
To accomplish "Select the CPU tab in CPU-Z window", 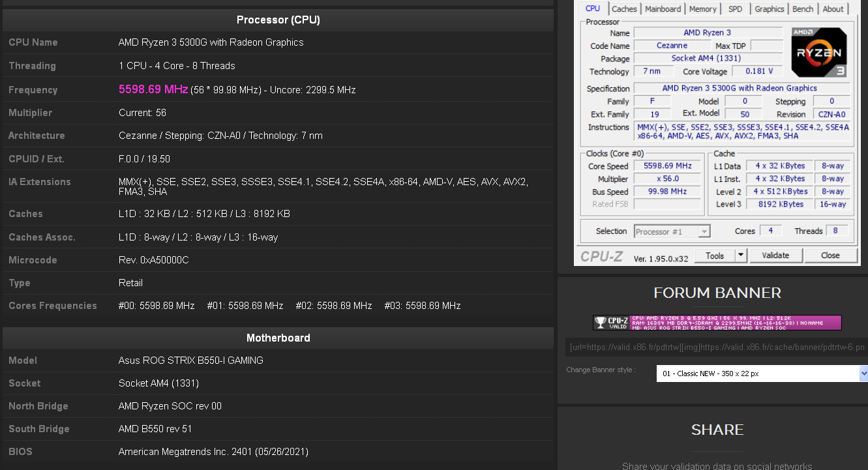I will pyautogui.click(x=593, y=8).
